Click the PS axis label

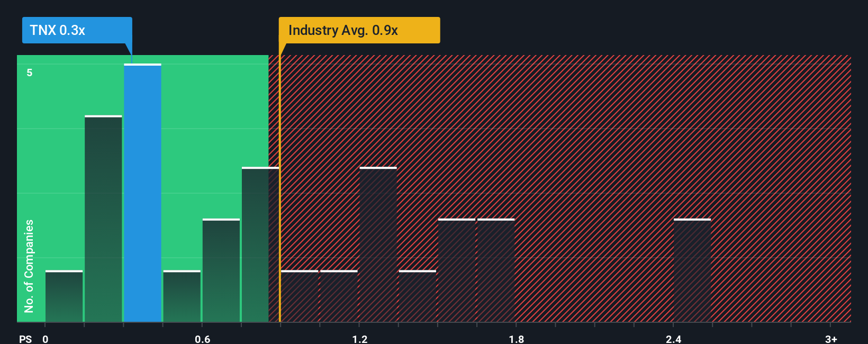click(x=25, y=339)
